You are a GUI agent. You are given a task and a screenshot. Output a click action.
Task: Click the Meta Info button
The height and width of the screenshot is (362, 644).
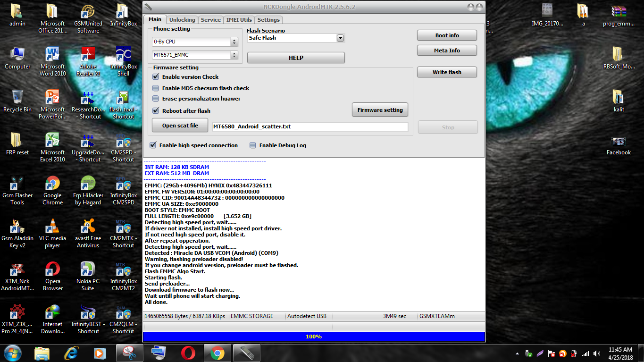(x=447, y=51)
